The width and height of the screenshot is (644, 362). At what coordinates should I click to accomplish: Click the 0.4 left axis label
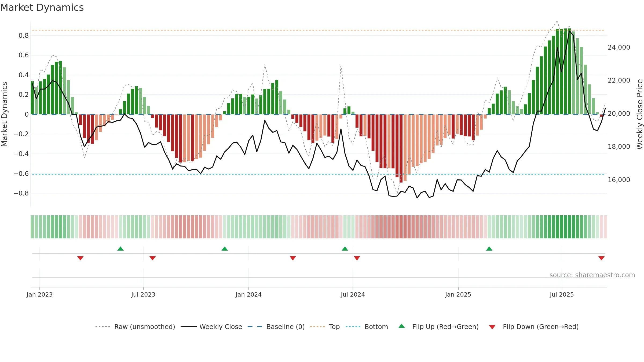(x=24, y=75)
